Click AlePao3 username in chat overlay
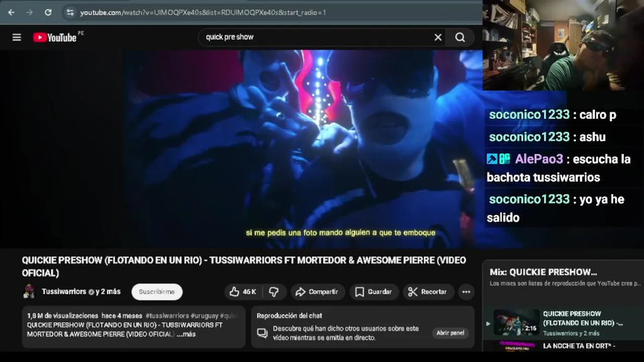644x362 pixels. (539, 159)
